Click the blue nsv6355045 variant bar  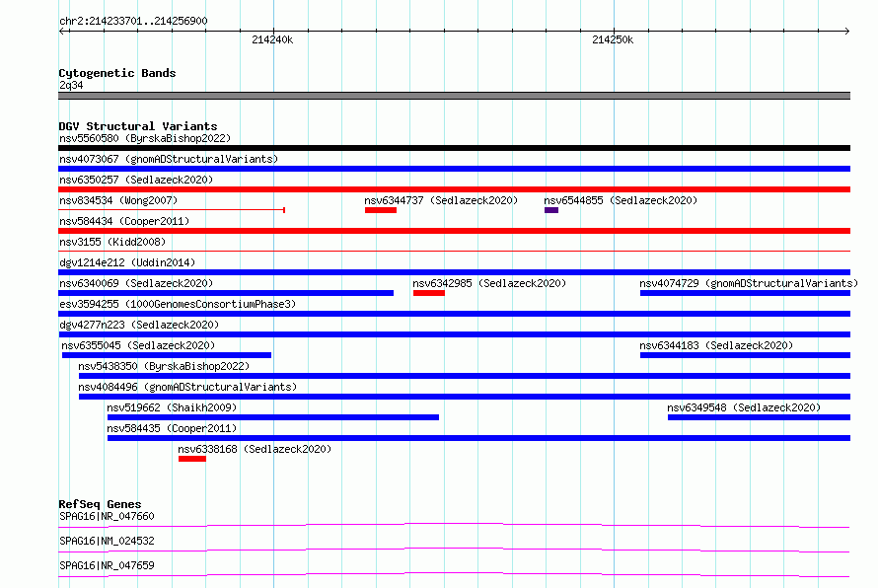167,355
